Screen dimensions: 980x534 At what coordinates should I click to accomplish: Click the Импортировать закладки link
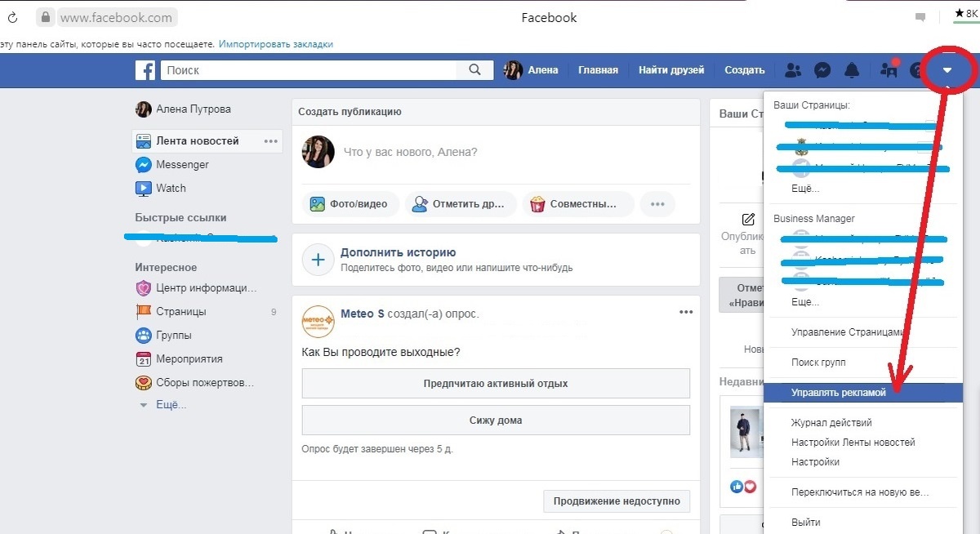[275, 44]
